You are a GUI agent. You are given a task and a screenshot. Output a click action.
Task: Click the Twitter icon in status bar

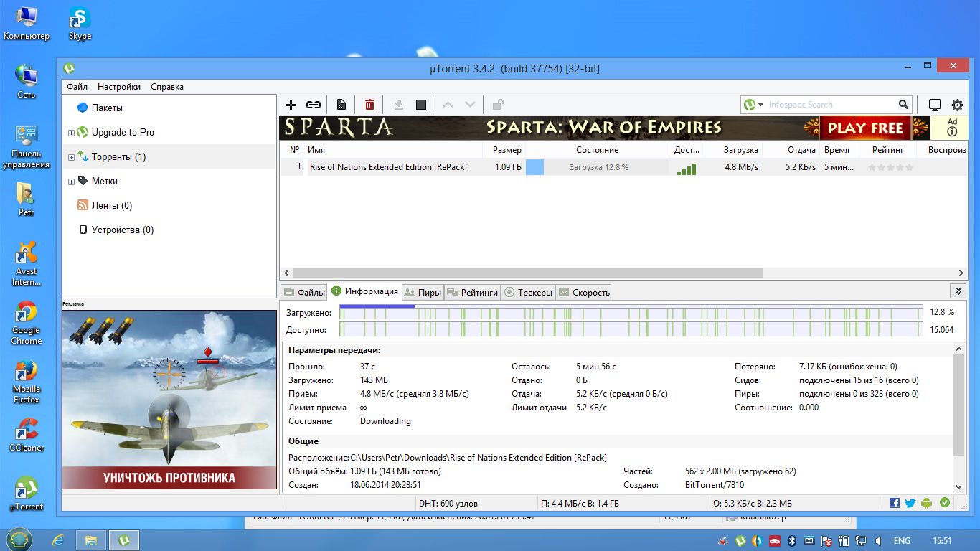pos(910,503)
